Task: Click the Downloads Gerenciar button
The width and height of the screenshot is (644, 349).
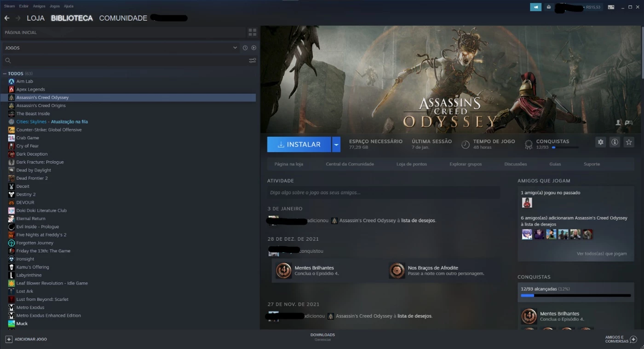Action: click(322, 337)
